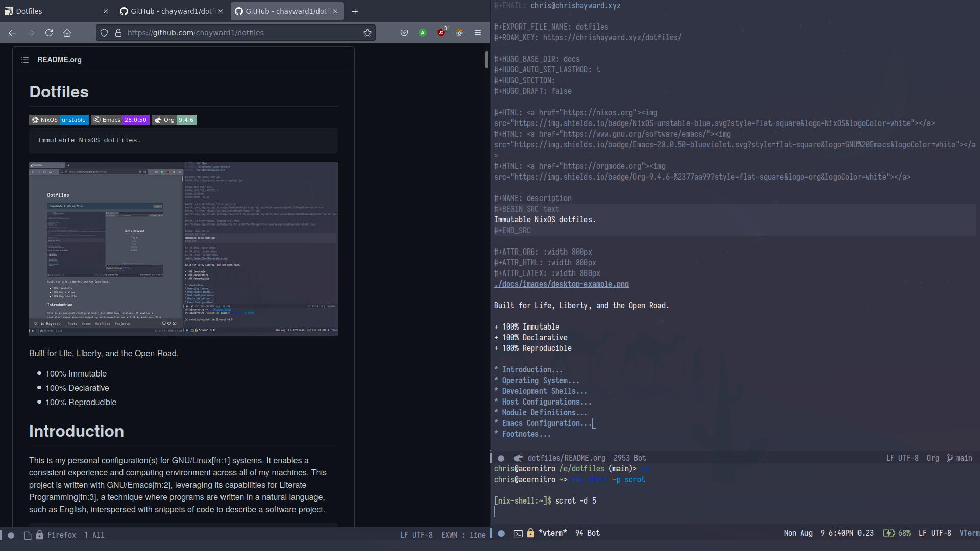Viewport: 980px width, 551px height.
Task: Open the Firefox hamburger menu
Action: [x=478, y=33]
